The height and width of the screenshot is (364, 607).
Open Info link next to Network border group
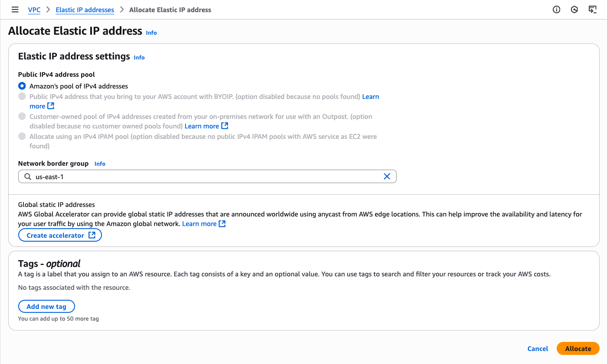click(100, 164)
